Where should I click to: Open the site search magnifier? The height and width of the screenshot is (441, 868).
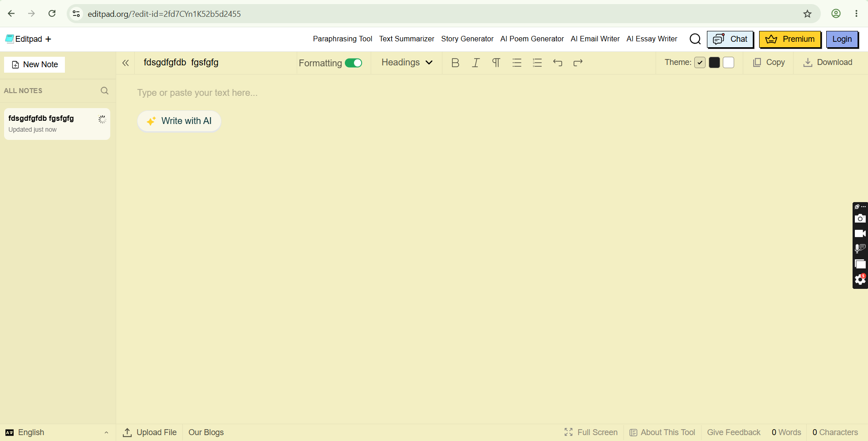(x=695, y=39)
